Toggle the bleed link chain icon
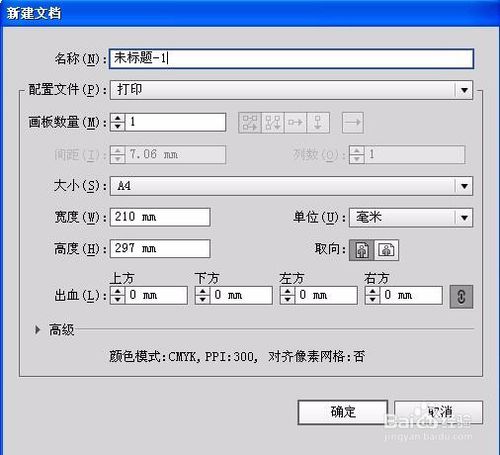 (x=461, y=296)
